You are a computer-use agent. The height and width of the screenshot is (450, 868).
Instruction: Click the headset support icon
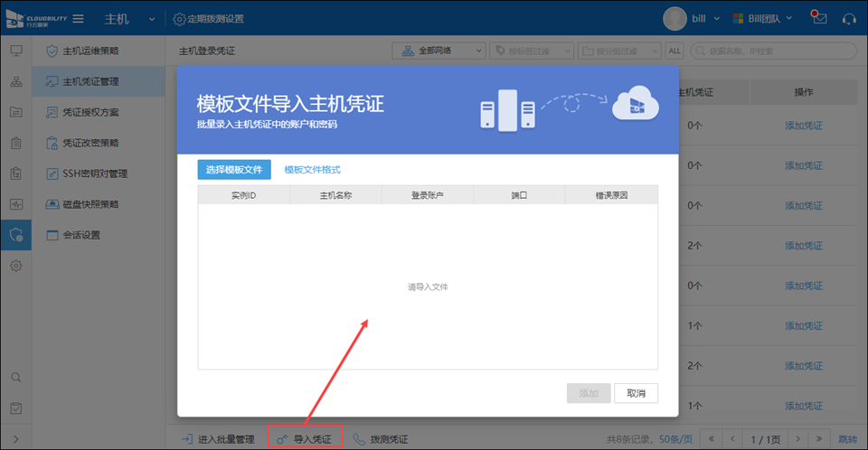pos(848,18)
